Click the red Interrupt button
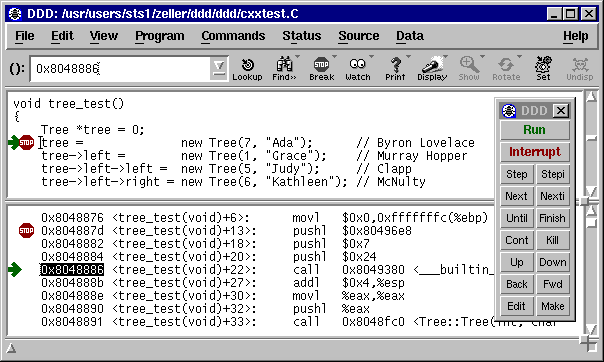 (535, 152)
